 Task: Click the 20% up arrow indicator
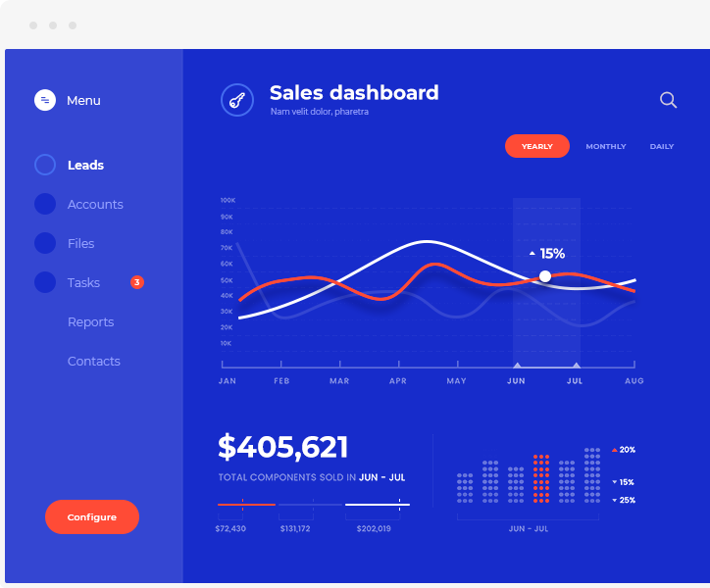(x=615, y=450)
